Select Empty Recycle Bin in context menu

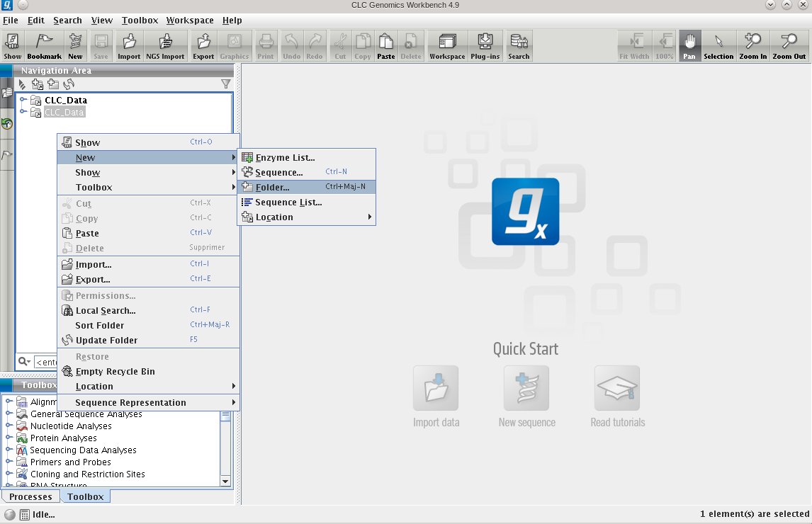[x=148, y=371]
